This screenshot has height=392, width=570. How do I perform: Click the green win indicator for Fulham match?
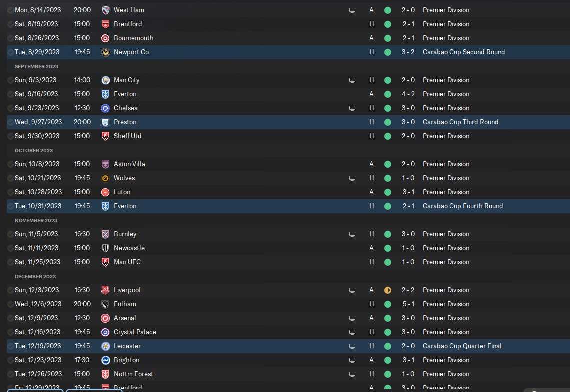[388, 304]
